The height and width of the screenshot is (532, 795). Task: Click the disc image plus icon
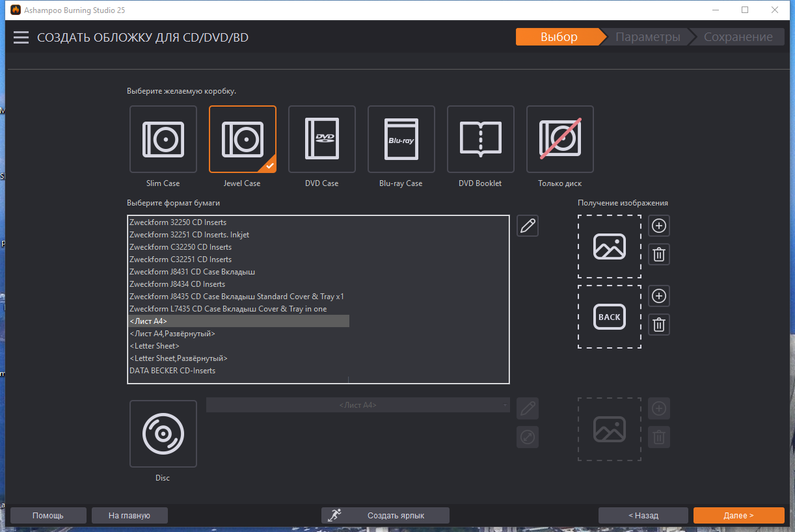click(659, 408)
